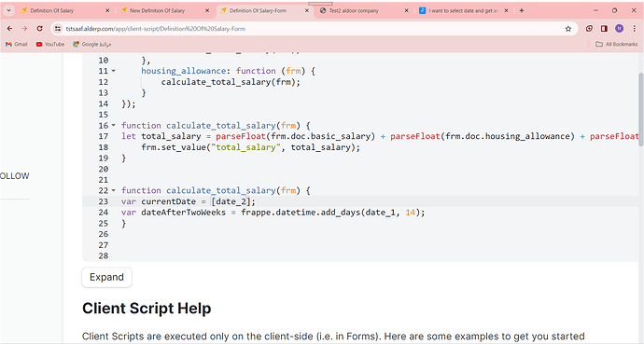Open Google Maps bookmark
Viewport: 644px width, 344px height.
pos(92,44)
